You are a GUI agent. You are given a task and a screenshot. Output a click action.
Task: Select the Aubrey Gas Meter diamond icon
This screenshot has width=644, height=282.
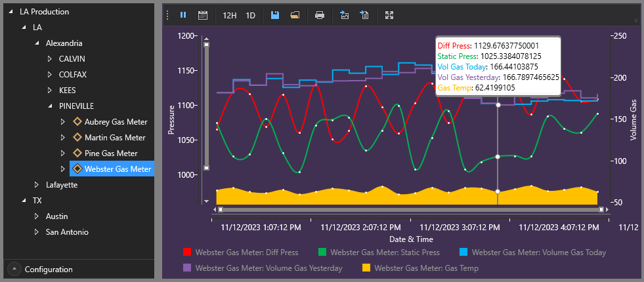(77, 121)
